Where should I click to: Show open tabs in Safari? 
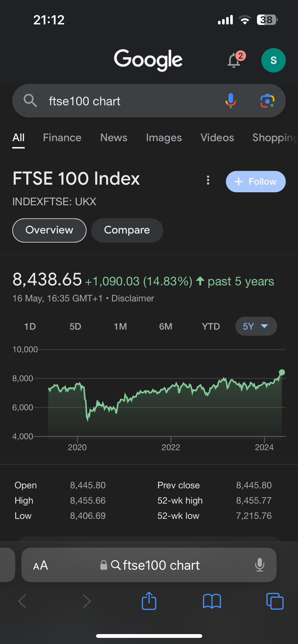[275, 601]
